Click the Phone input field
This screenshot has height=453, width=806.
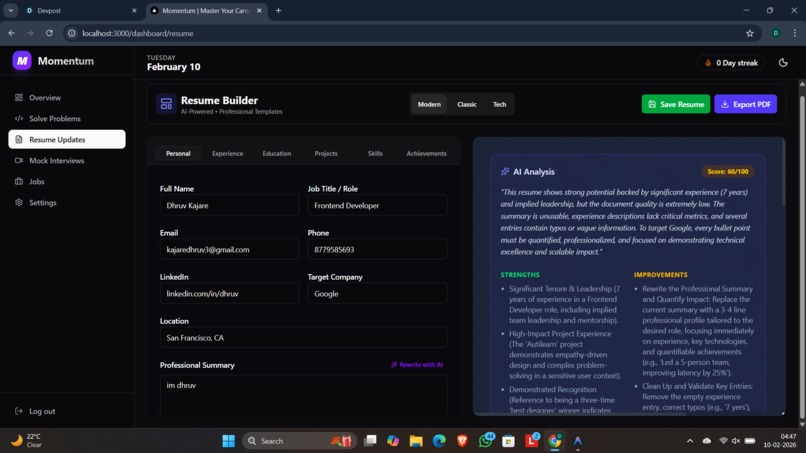377,250
